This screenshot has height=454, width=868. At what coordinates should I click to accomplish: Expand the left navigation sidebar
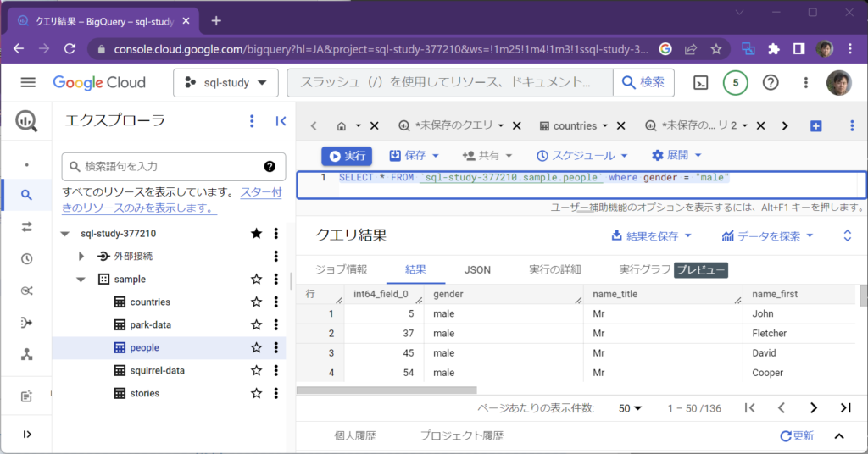click(26, 434)
